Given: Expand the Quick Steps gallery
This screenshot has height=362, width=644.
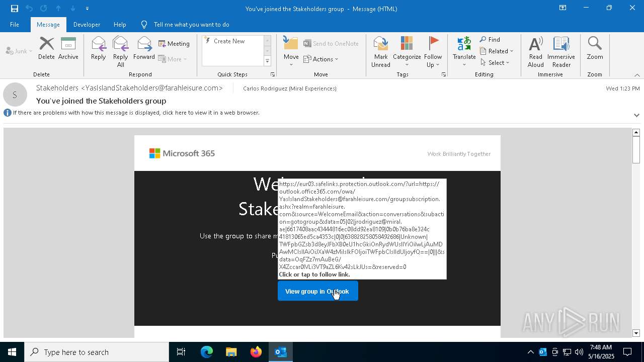Looking at the screenshot, I should pyautogui.click(x=267, y=61).
